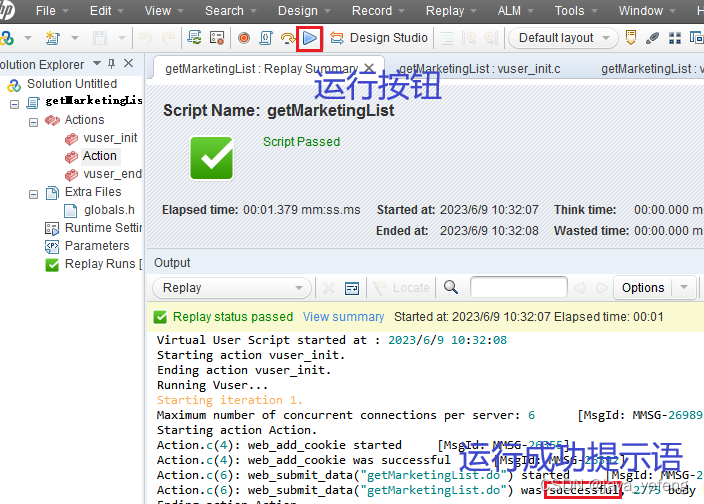Click the green Script Passed checkmark image
The width and height of the screenshot is (704, 504).
click(x=211, y=158)
